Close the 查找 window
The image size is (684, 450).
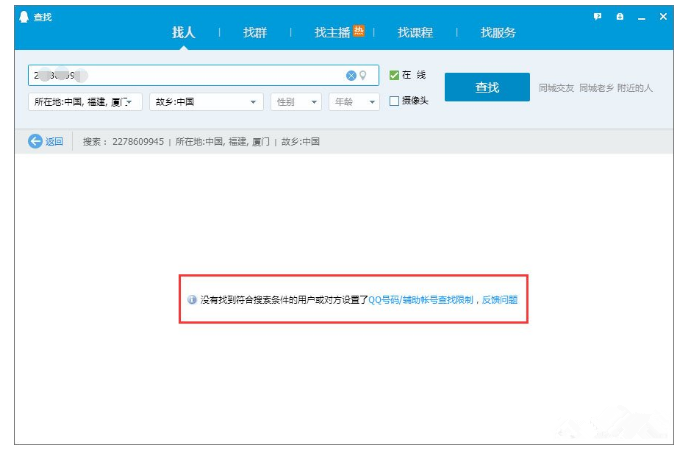pos(663,17)
